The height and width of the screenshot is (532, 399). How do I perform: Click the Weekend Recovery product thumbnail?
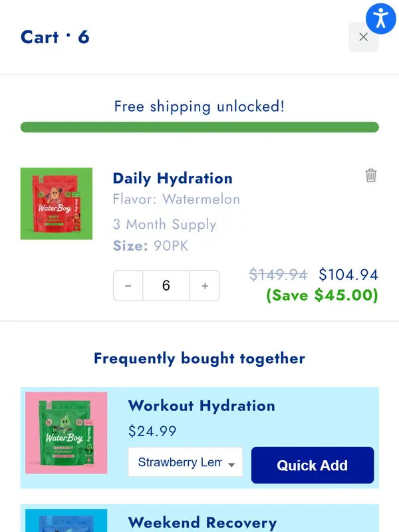[66, 521]
